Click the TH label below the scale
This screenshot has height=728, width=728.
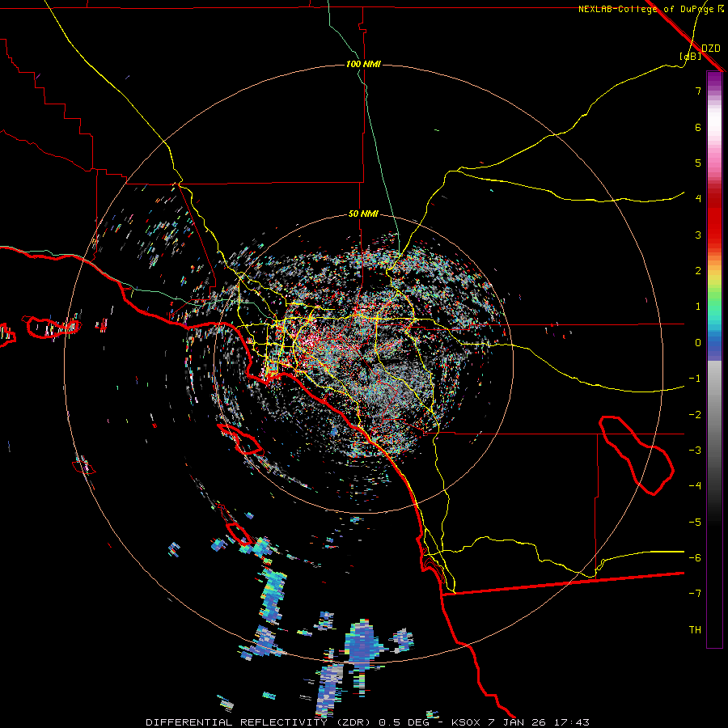(x=695, y=630)
